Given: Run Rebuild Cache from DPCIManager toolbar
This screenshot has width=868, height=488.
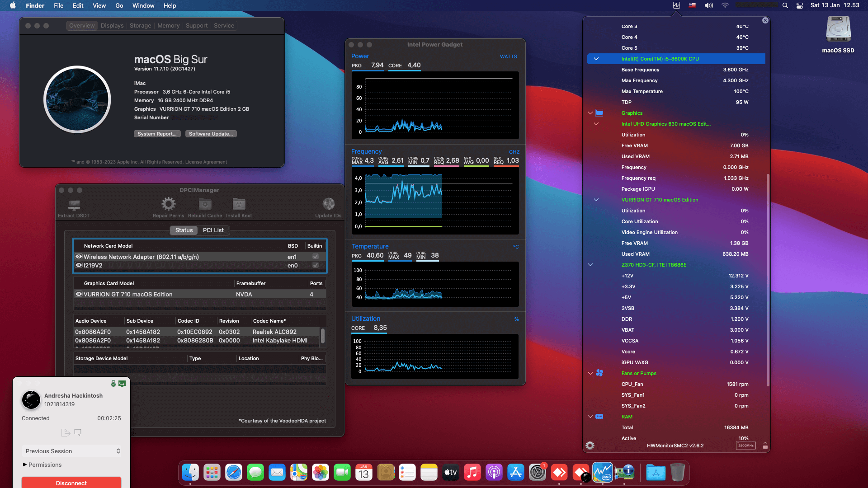Looking at the screenshot, I should (x=205, y=204).
